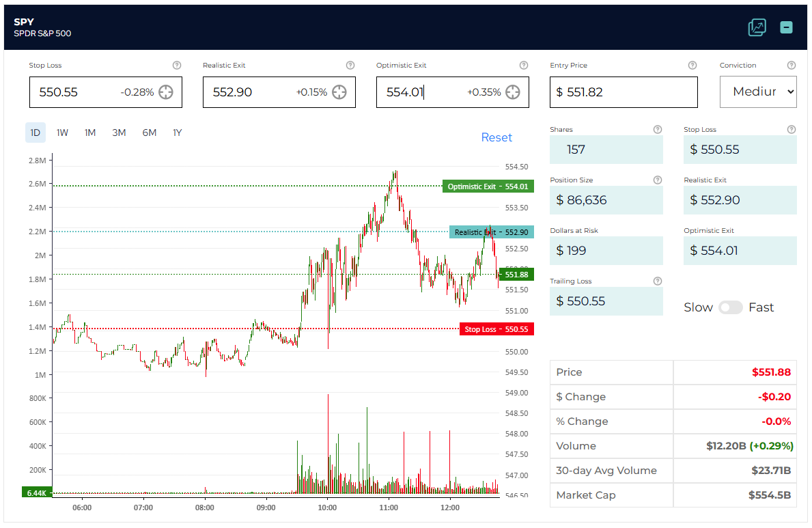Collapse the SPY panel with minus icon
Viewport: 812px width, 528px height.
(x=787, y=27)
